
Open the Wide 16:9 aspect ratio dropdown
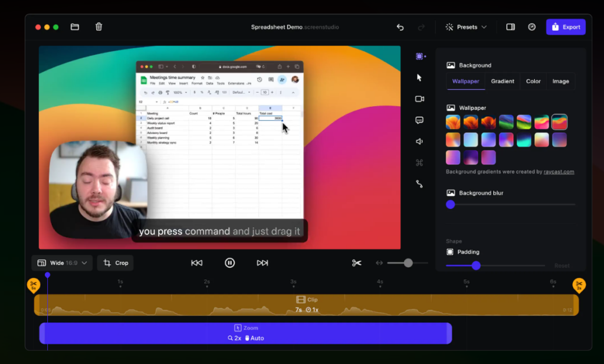click(61, 263)
